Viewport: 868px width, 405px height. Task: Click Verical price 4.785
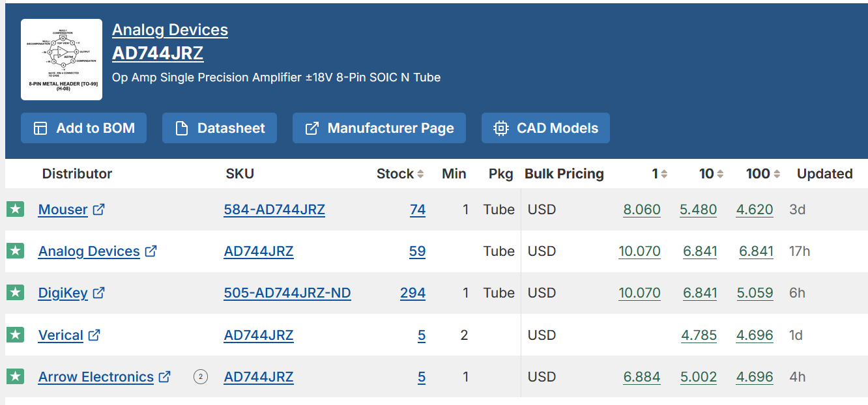click(x=699, y=335)
